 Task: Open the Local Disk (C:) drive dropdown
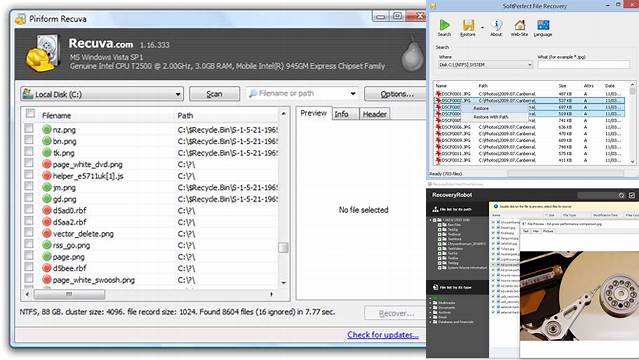coord(102,94)
